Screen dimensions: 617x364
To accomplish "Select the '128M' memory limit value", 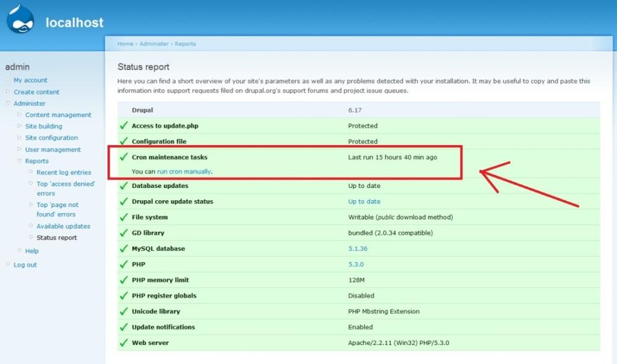I will pyautogui.click(x=357, y=280).
